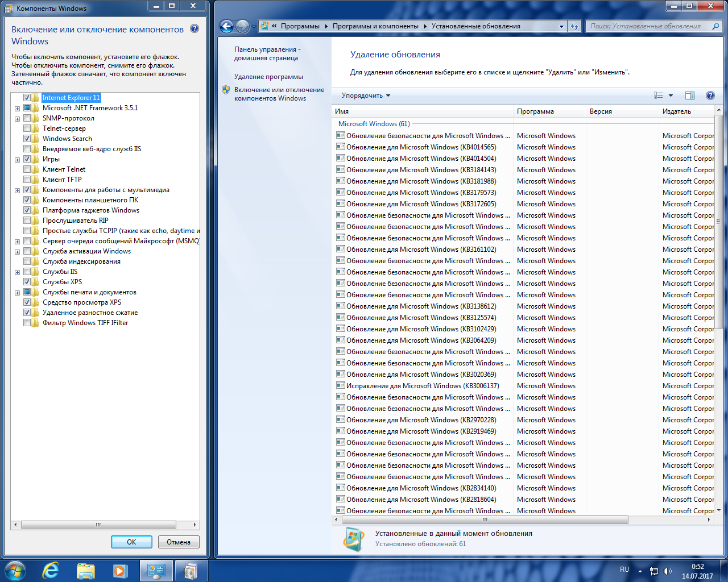Expand Службы печати и документов node
The image size is (728, 582).
coord(17,293)
